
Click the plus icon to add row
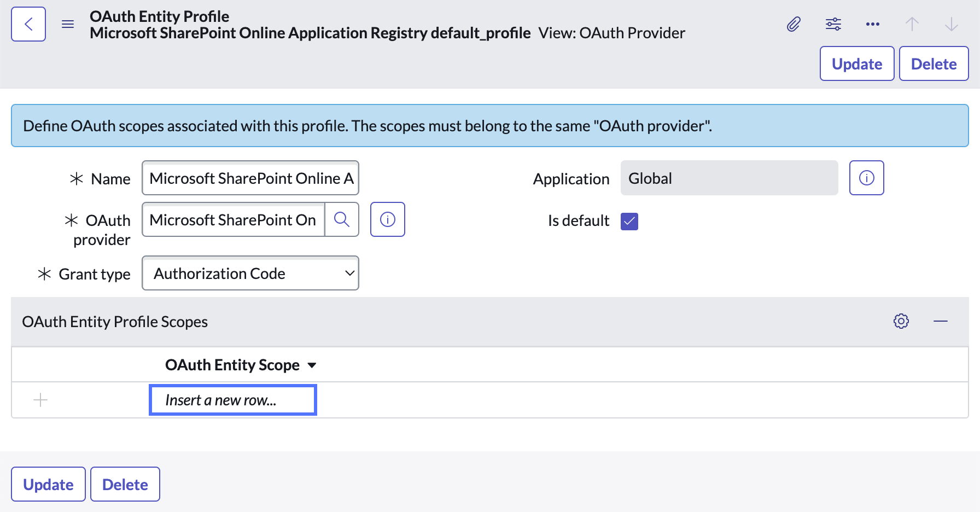pos(40,400)
